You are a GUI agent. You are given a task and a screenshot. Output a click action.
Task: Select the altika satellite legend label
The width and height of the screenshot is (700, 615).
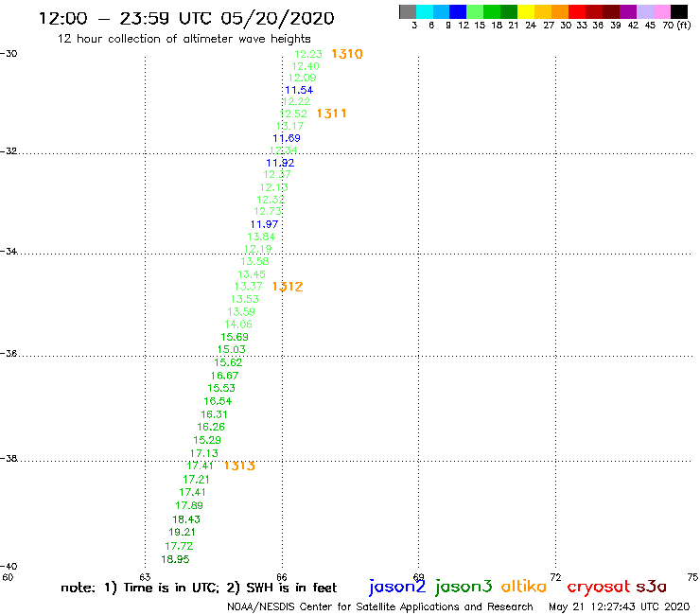tap(523, 586)
